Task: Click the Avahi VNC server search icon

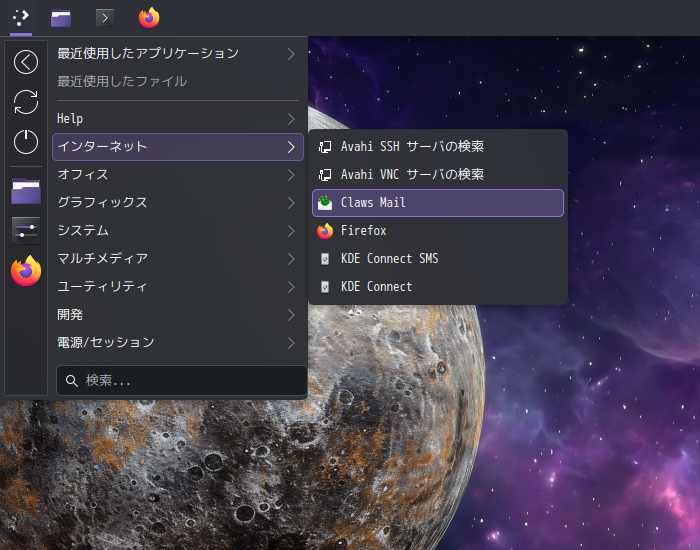Action: (x=325, y=175)
